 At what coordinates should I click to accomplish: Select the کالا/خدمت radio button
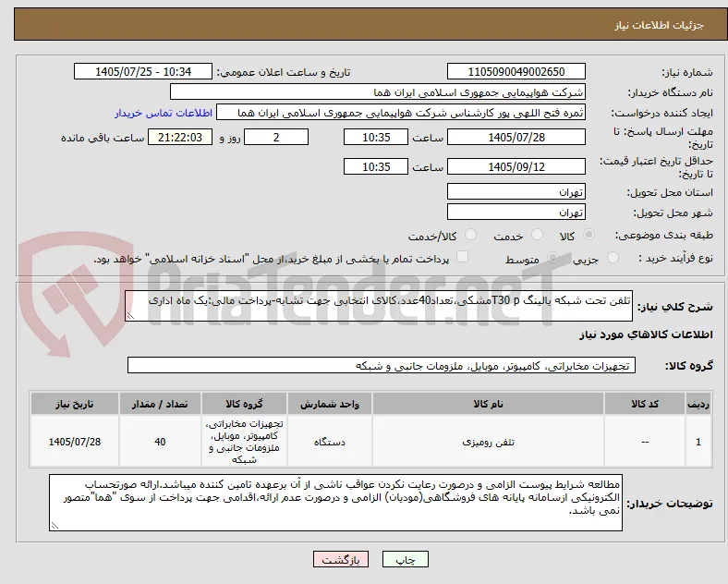[471, 235]
